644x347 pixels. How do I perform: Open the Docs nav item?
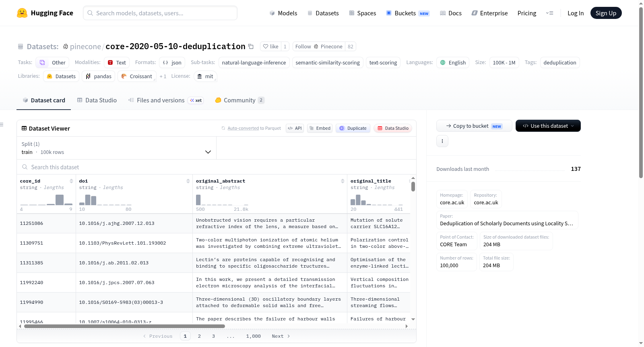pos(451,13)
